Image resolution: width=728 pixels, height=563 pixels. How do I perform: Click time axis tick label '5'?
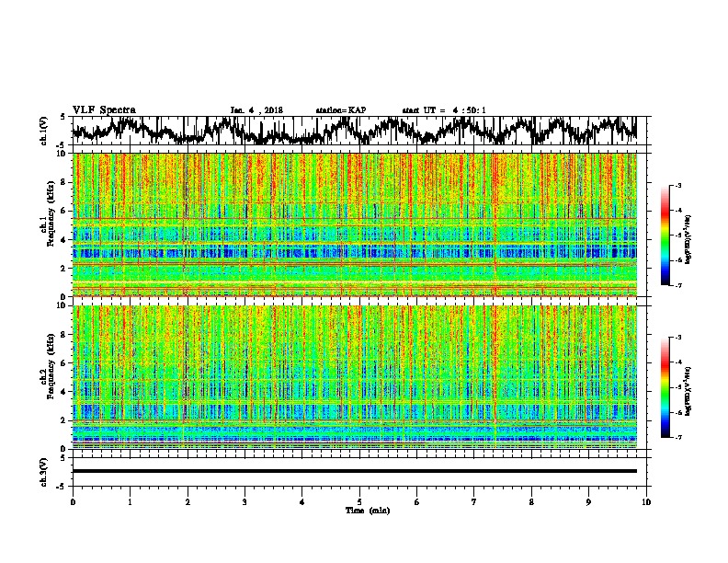(359, 502)
